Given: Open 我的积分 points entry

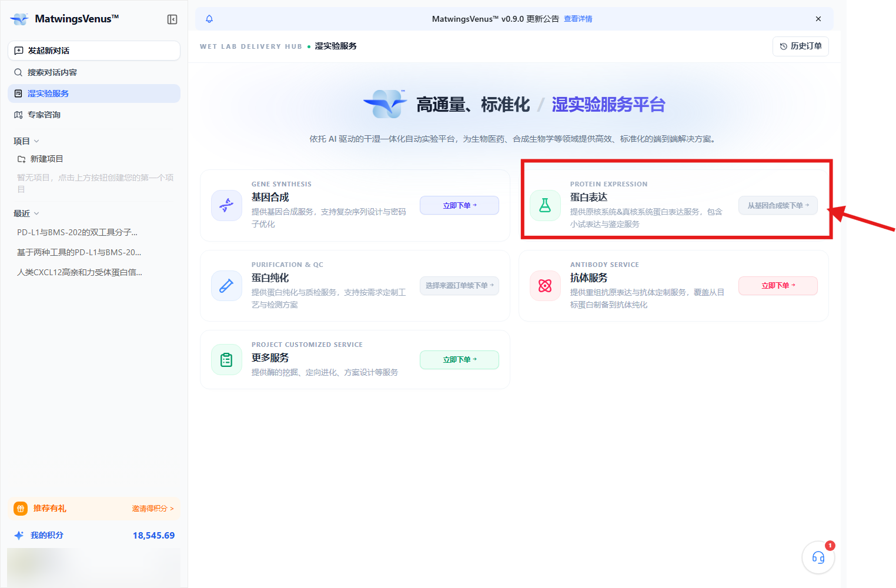Looking at the screenshot, I should coord(46,535).
